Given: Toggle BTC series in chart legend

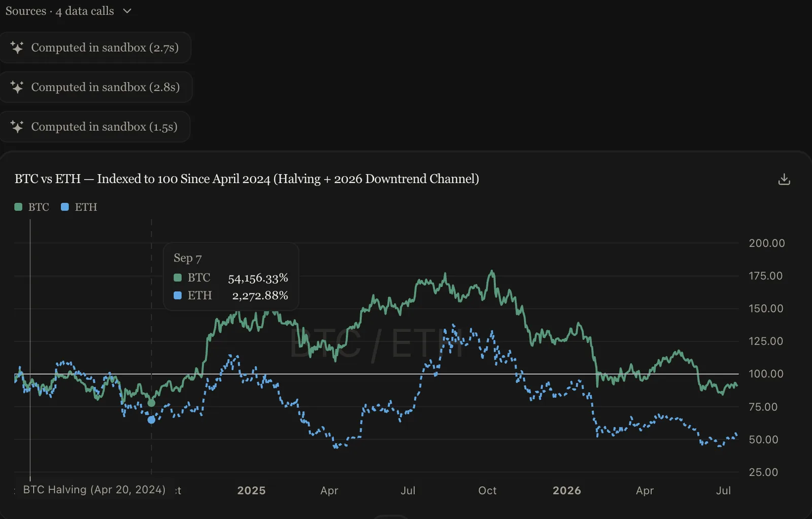Looking at the screenshot, I should 32,207.
